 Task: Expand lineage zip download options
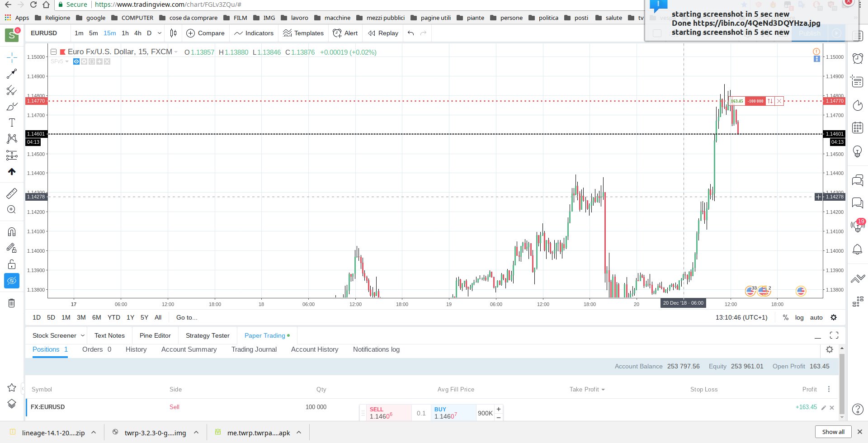click(x=94, y=433)
